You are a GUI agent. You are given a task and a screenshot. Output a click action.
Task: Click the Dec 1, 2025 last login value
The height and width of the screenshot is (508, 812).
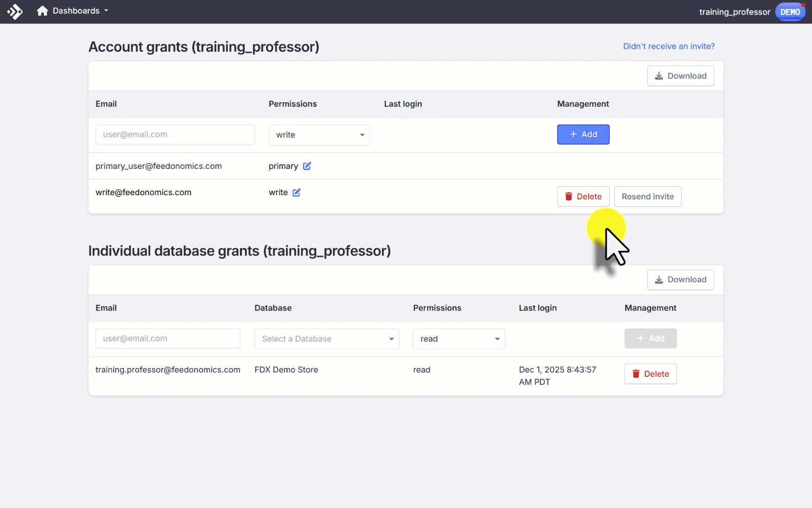tap(557, 376)
